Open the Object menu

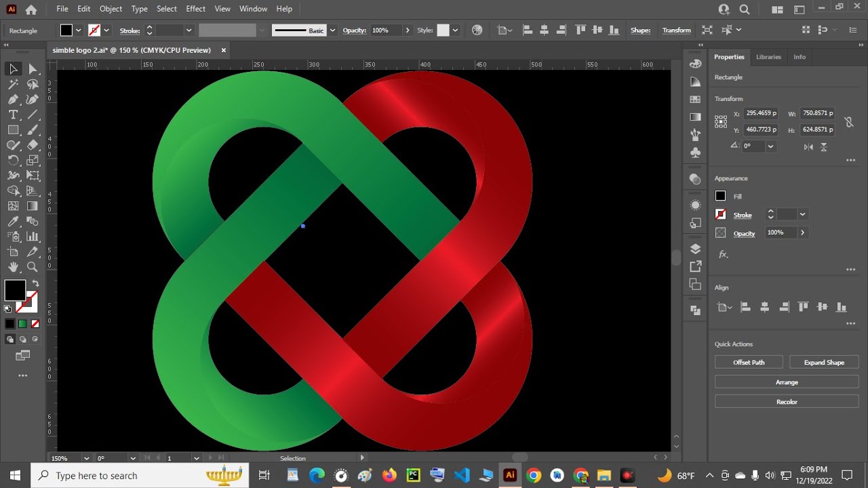tap(111, 9)
